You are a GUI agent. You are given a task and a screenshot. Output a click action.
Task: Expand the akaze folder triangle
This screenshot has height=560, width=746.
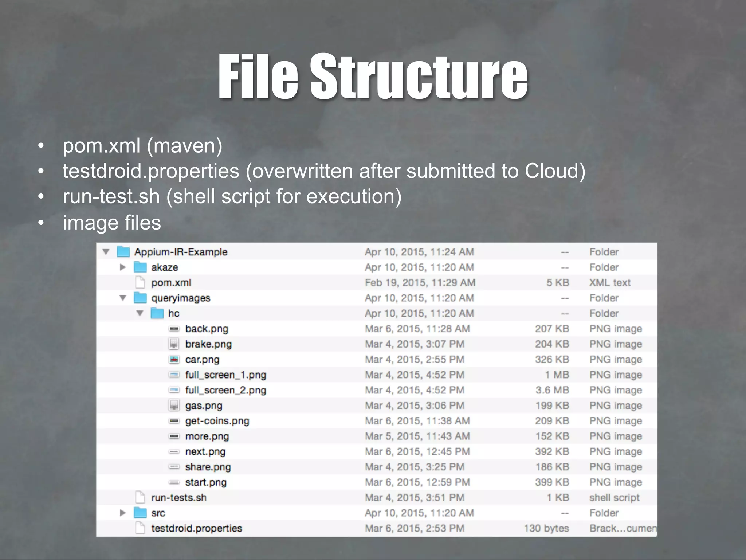123,267
